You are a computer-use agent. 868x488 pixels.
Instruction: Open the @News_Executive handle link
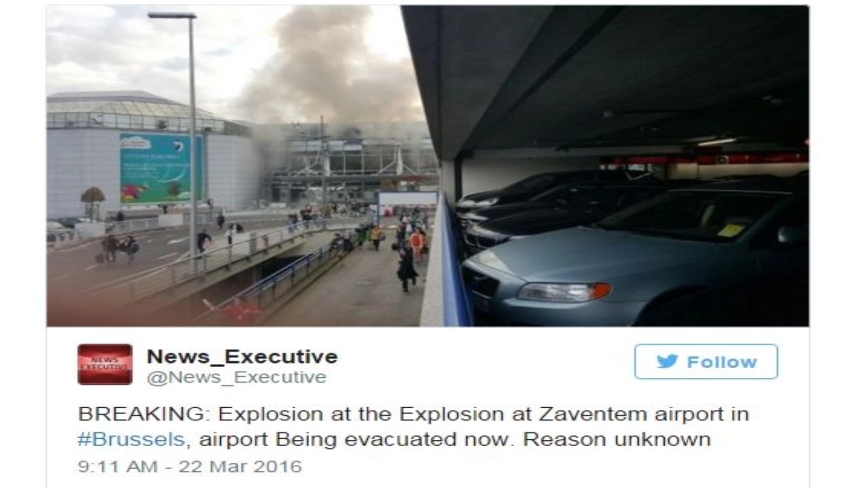pyautogui.click(x=237, y=377)
